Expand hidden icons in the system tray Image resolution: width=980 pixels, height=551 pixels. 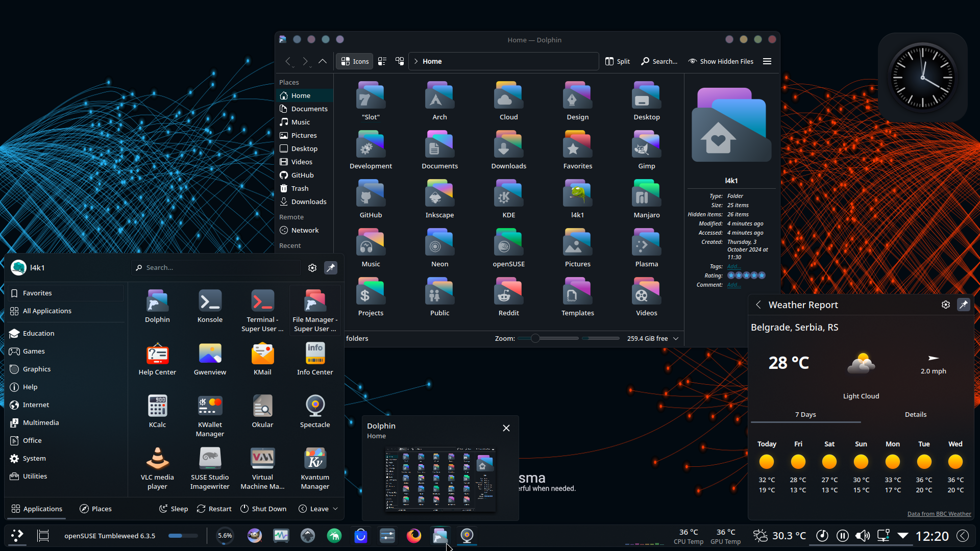(x=903, y=536)
